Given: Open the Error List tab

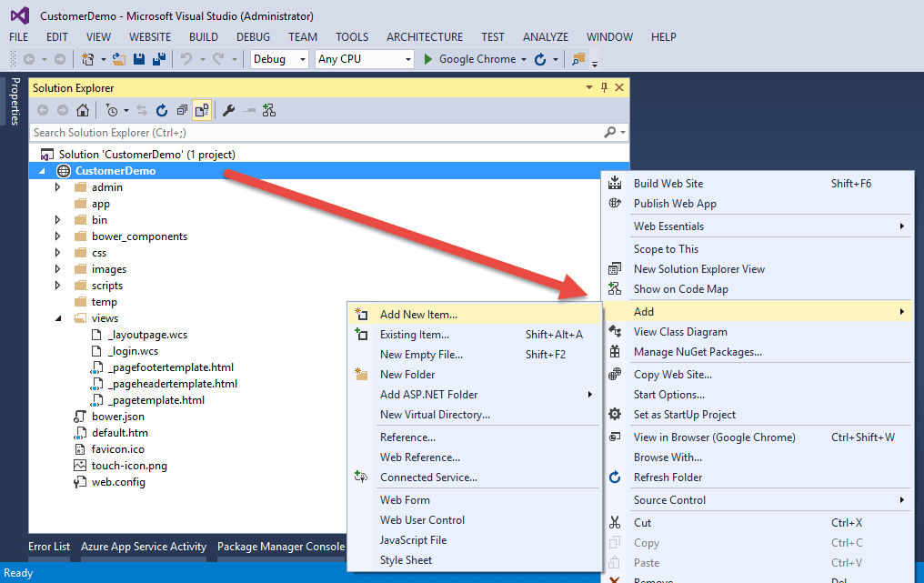Looking at the screenshot, I should pos(49,547).
